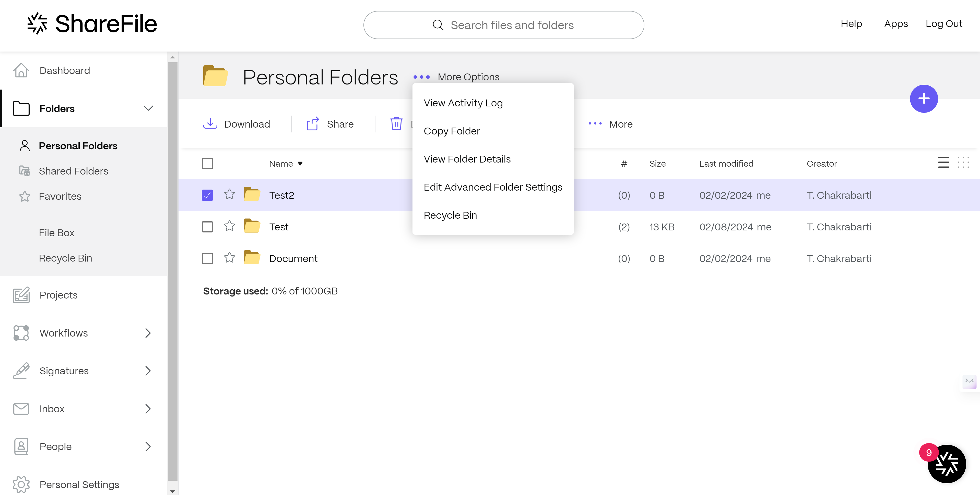Sort by Name column arrow
Image resolution: width=980 pixels, height=495 pixels.
(x=300, y=164)
